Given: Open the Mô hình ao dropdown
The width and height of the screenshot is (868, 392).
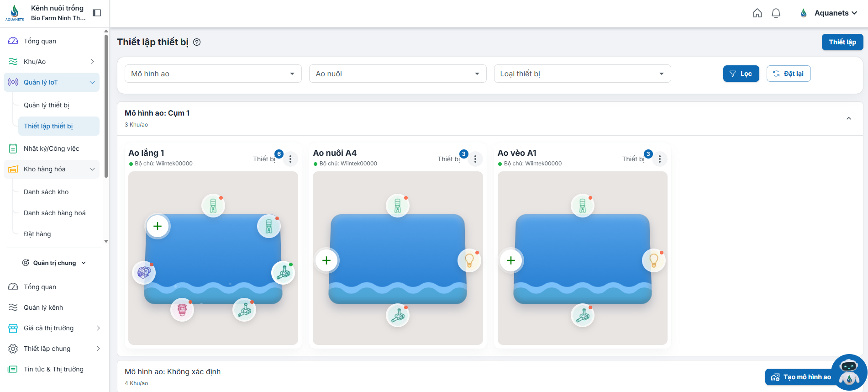Looking at the screenshot, I should 213,74.
